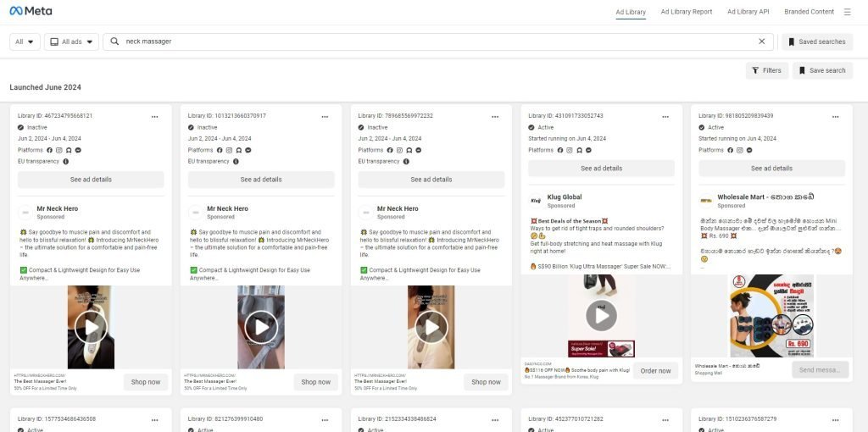Viewport: 868px width, 432px height.
Task: Click Shop now on ad 1013213660370917
Action: point(315,382)
